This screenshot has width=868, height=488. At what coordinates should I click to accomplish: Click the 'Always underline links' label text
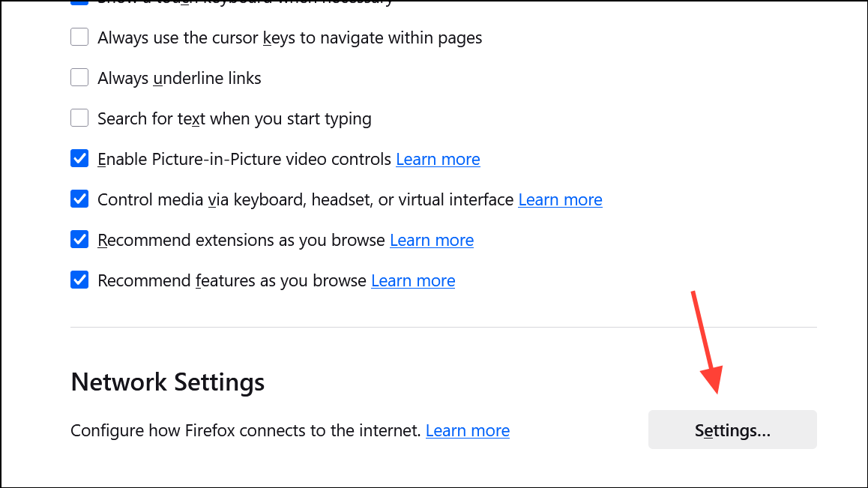(179, 78)
